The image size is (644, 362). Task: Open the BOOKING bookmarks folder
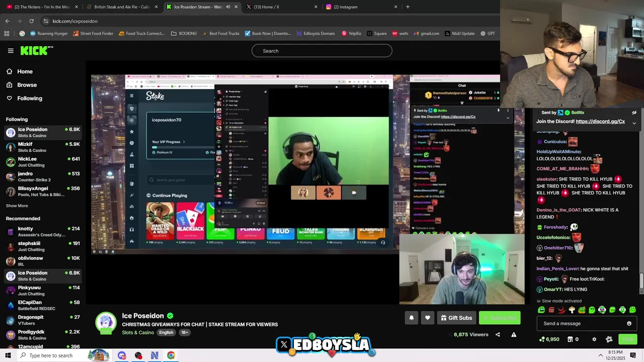click(x=184, y=33)
